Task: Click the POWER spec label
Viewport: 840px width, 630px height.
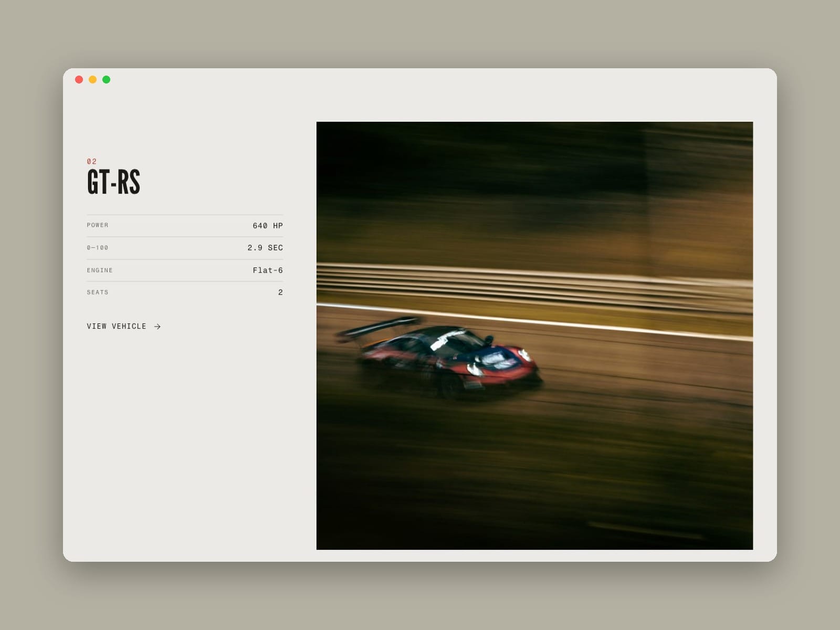Action: click(98, 225)
